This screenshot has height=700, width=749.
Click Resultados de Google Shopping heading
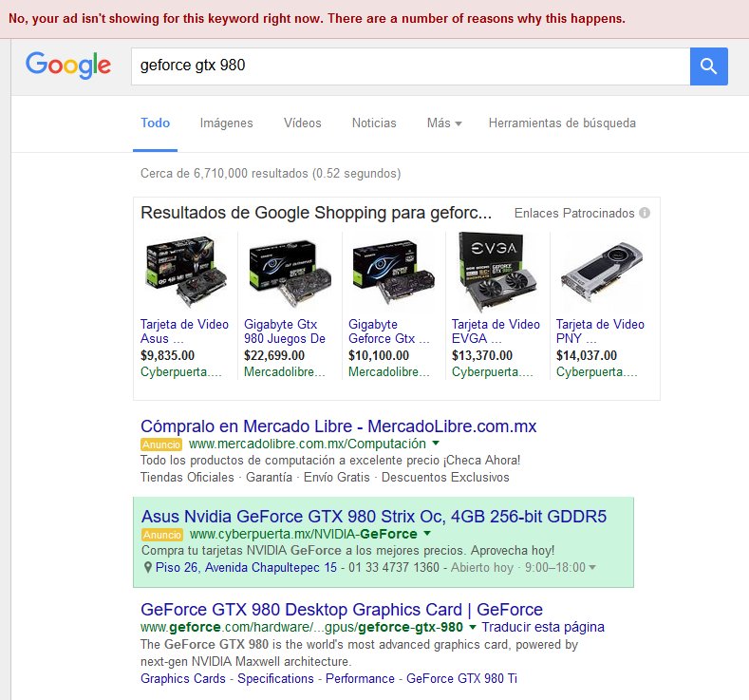316,213
